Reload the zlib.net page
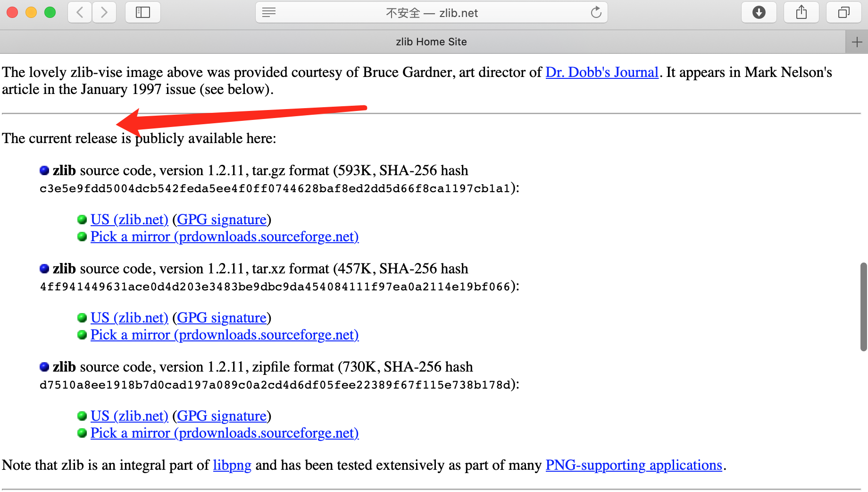 click(596, 12)
